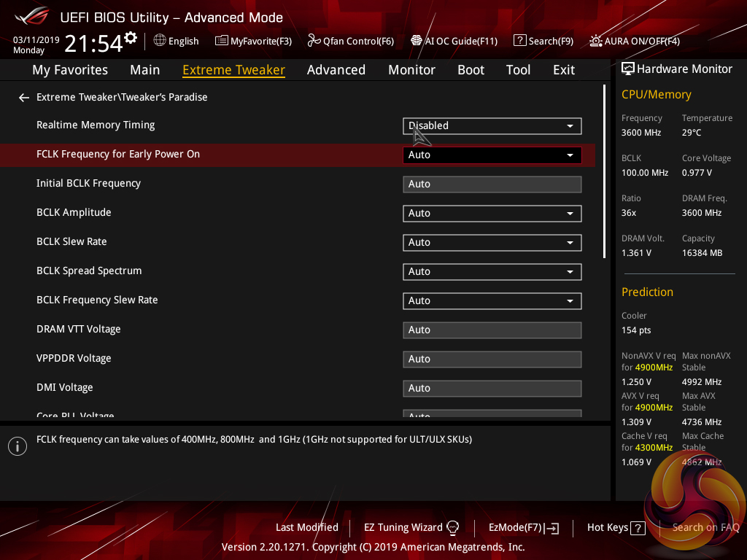
Task: Click the 16384 MB capacity value
Action: (703, 253)
